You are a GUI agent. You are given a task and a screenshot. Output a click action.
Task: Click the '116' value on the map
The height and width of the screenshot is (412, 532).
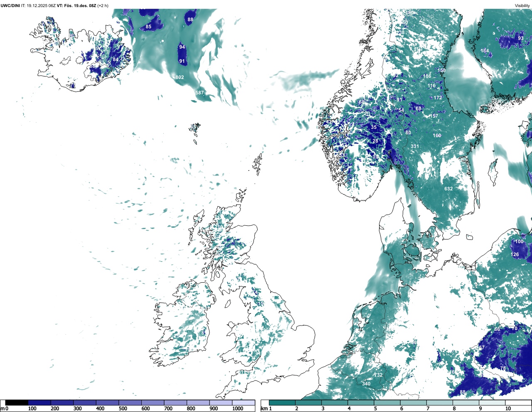tap(432, 86)
